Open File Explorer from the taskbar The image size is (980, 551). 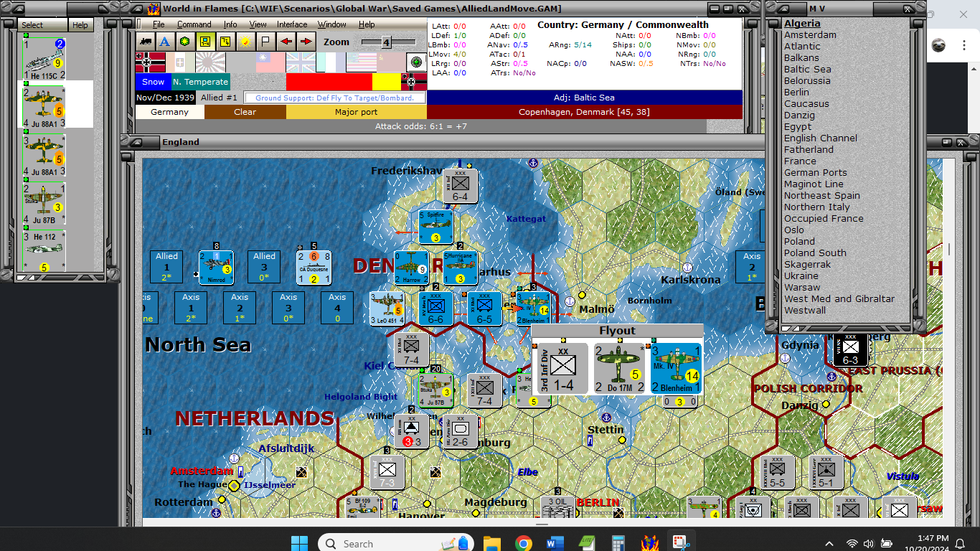(491, 543)
